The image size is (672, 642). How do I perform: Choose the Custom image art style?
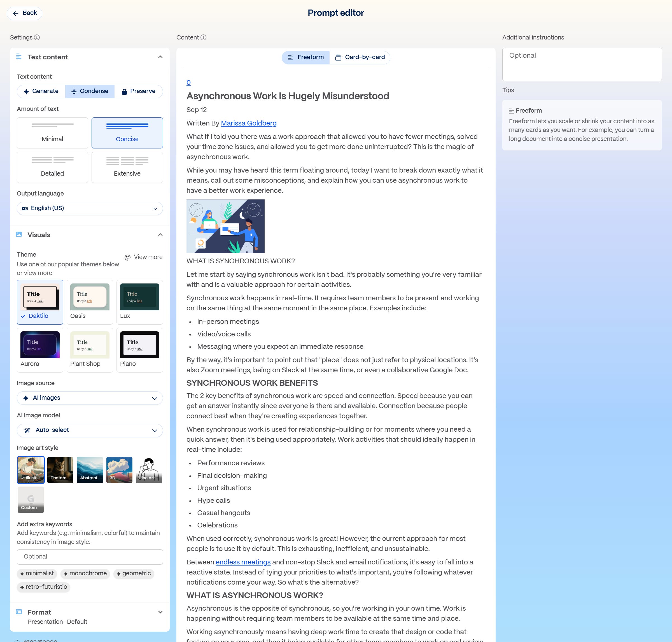pos(31,500)
